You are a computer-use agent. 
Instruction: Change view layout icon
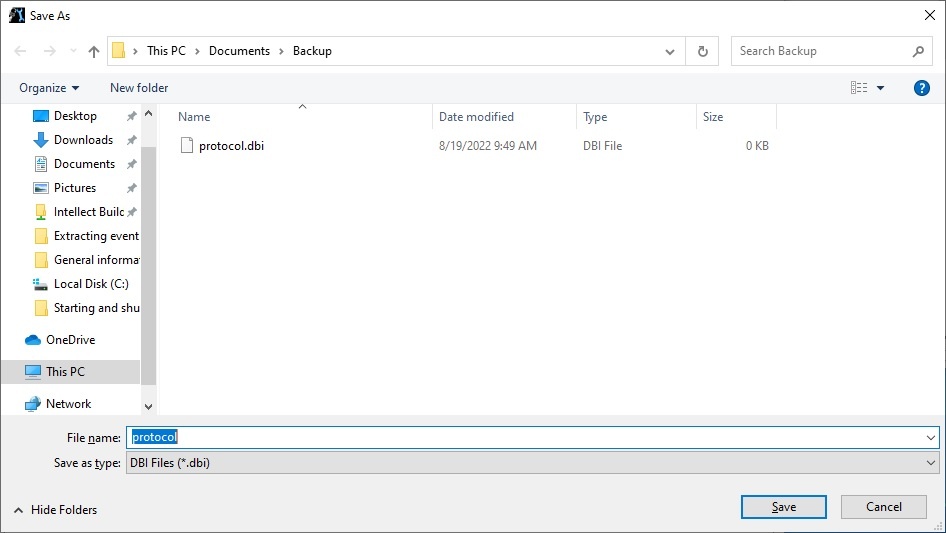(859, 88)
